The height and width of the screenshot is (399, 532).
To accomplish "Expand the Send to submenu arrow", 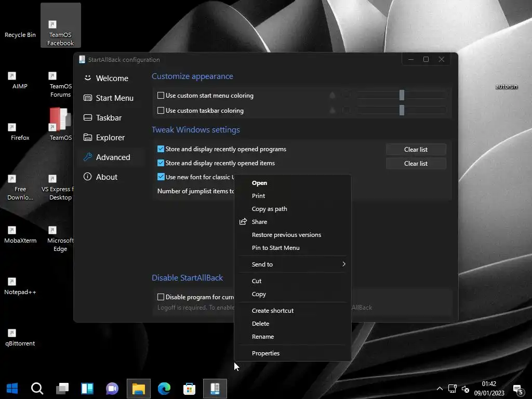I will tap(344, 264).
